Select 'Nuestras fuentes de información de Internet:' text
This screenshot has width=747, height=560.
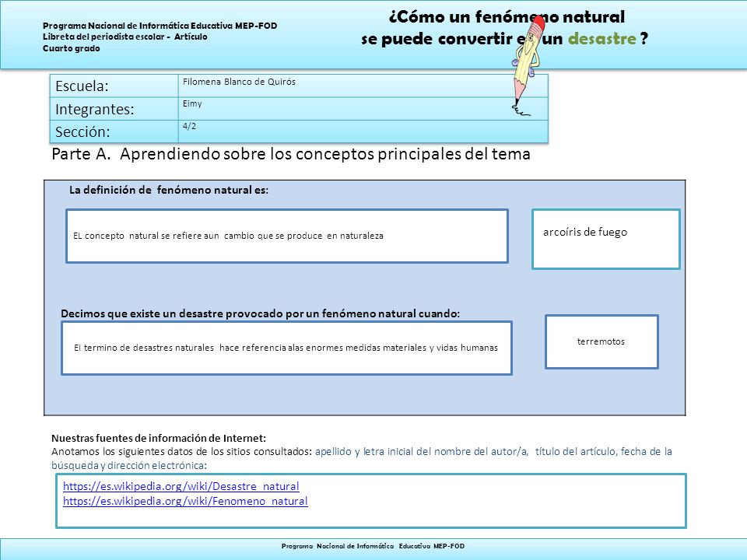tap(159, 438)
